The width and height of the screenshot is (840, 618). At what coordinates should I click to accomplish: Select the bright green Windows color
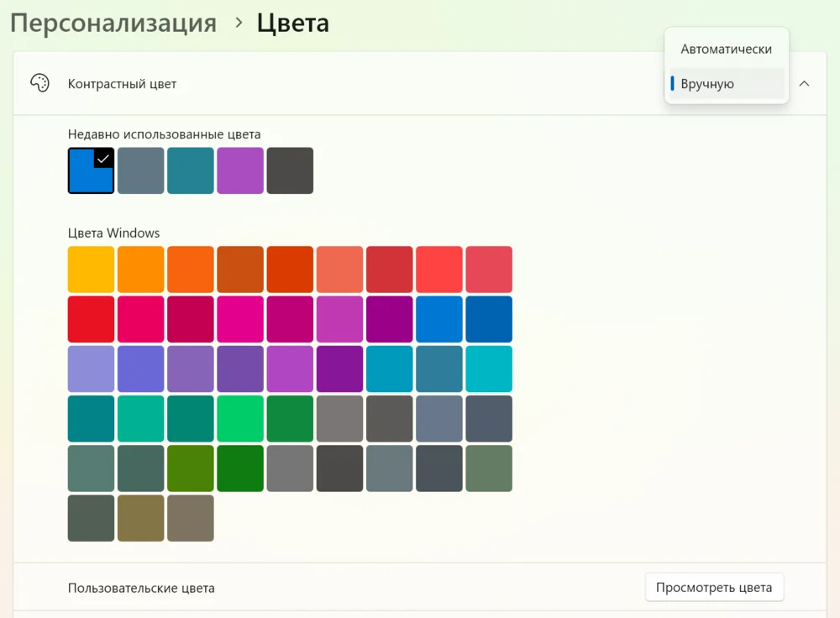(x=240, y=419)
